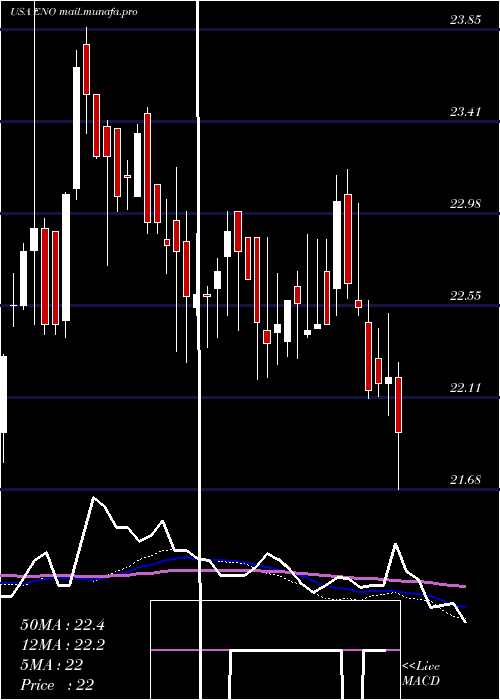Select the Price : 22 readout
This screenshot has width=500, height=700.
coord(57,684)
